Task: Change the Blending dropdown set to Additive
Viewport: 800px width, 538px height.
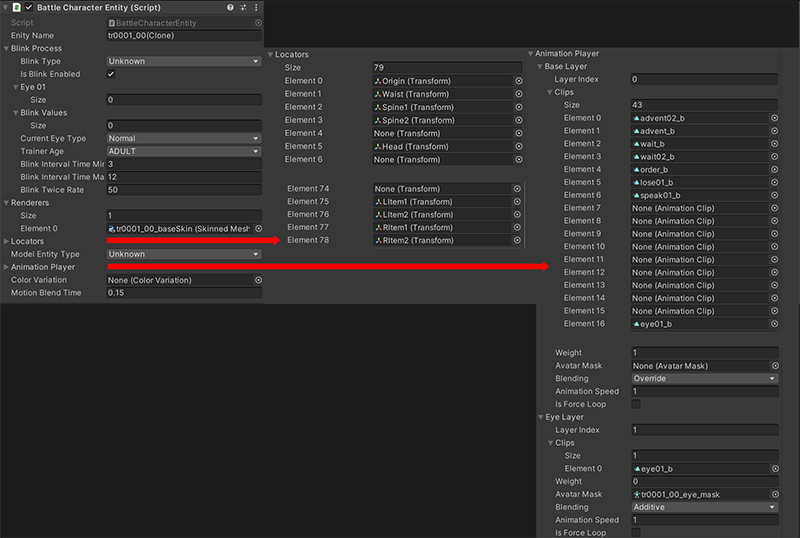Action: point(704,507)
